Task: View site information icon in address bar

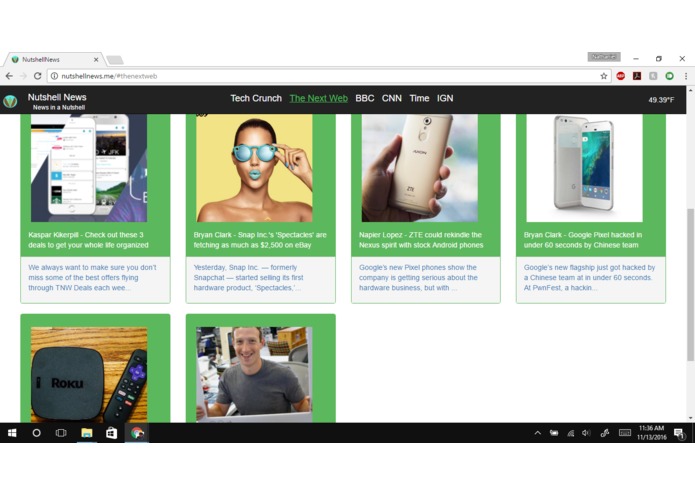Action: click(54, 76)
